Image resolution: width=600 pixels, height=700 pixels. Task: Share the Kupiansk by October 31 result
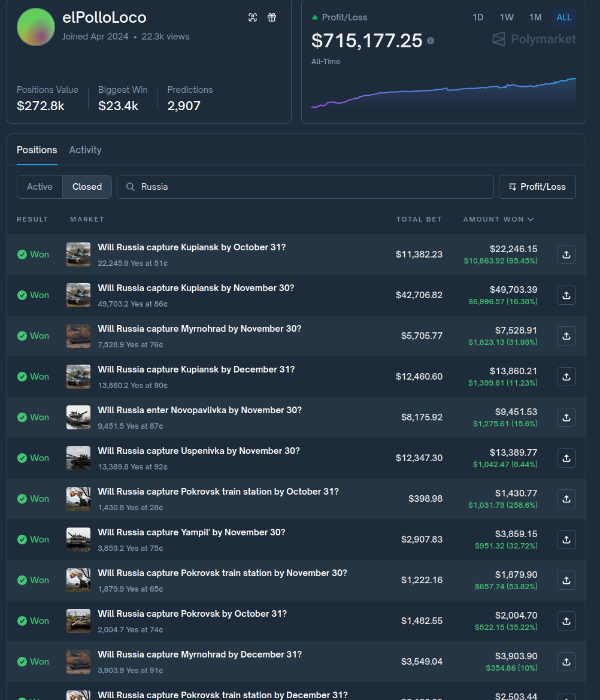pos(566,254)
